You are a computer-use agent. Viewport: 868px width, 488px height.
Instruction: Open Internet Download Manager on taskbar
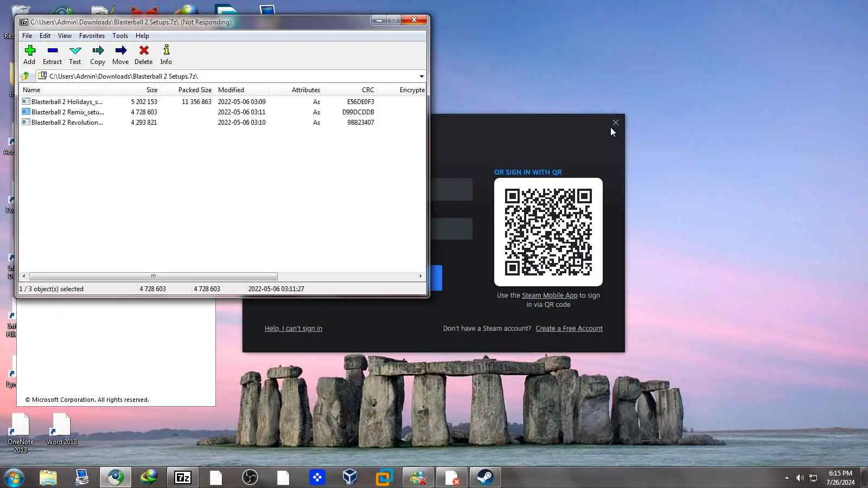[149, 477]
